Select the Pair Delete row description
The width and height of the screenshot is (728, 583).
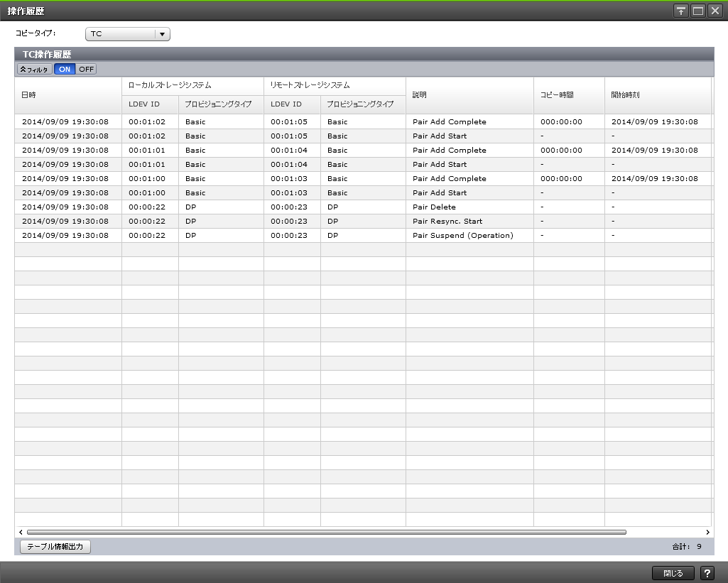pos(434,207)
